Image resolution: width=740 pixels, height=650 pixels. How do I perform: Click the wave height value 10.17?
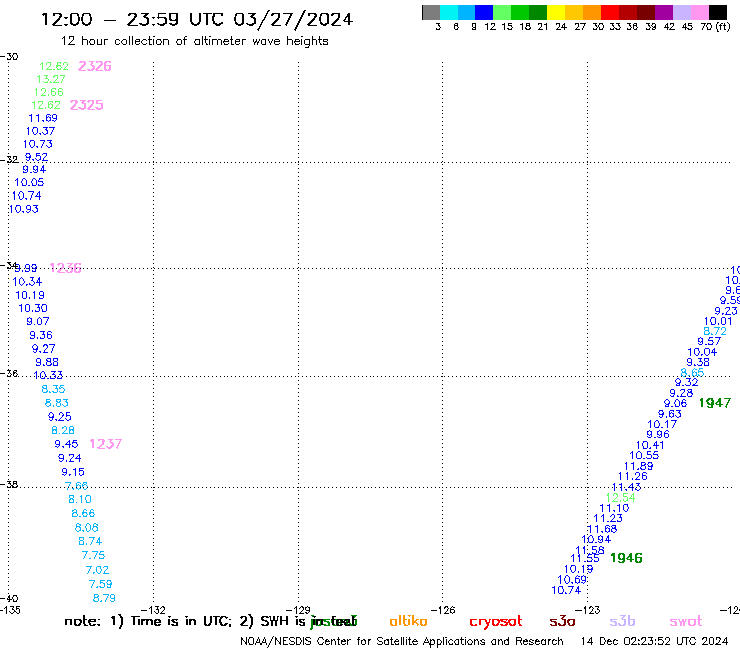pyautogui.click(x=662, y=424)
